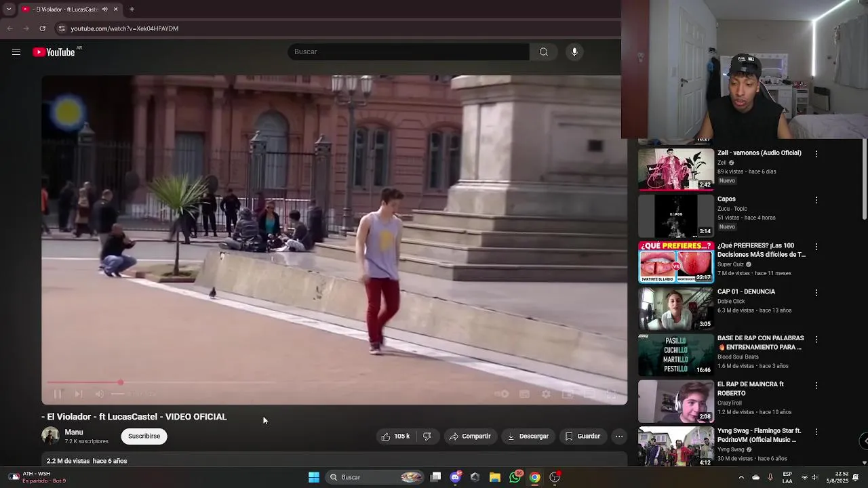868x488 pixels.
Task: Open options for BASE DE RAP video
Action: 816,339
